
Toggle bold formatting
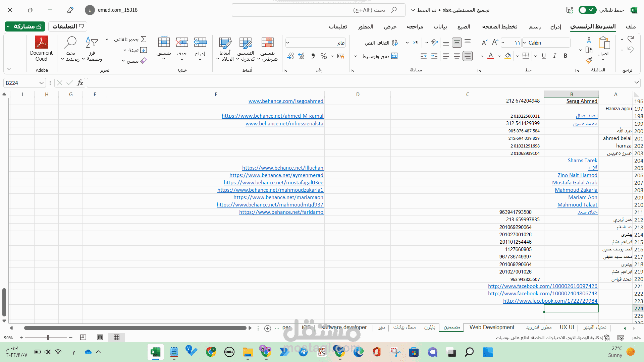[566, 56]
